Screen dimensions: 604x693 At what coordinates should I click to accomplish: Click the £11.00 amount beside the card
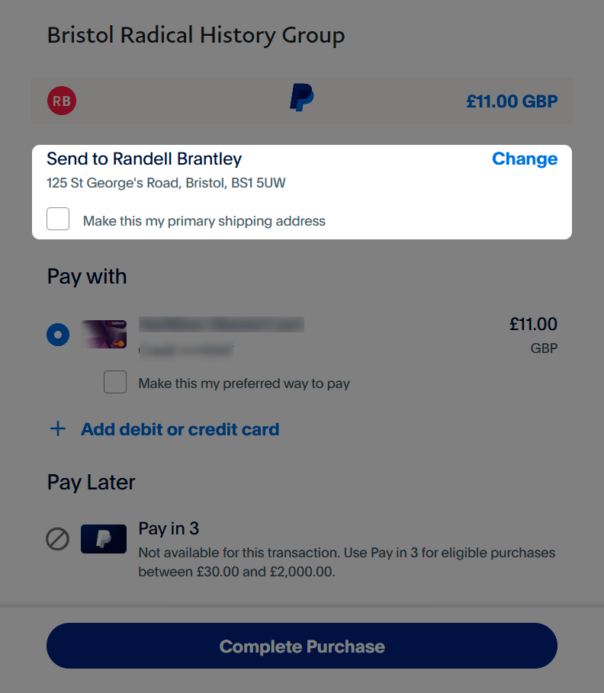[x=533, y=324]
